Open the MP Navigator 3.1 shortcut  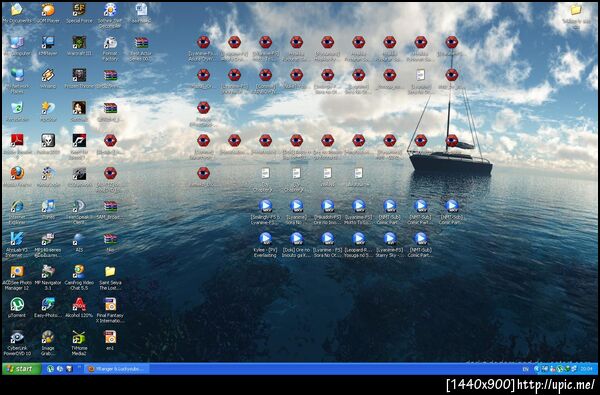point(48,278)
